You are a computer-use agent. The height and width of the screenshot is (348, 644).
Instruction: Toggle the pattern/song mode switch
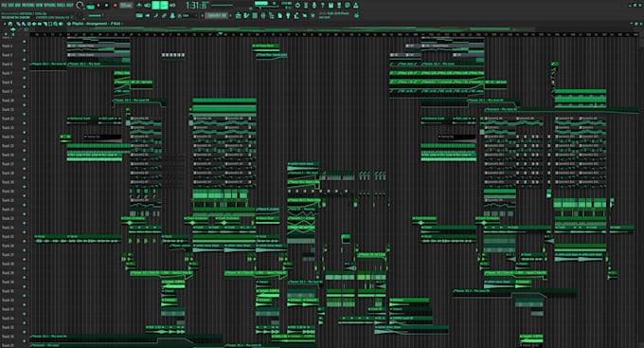tap(90, 7)
